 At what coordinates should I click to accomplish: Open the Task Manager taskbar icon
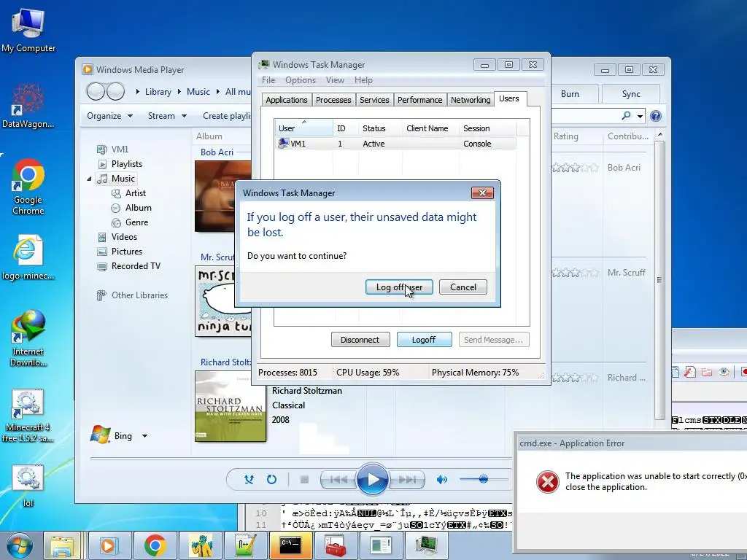coord(426,545)
